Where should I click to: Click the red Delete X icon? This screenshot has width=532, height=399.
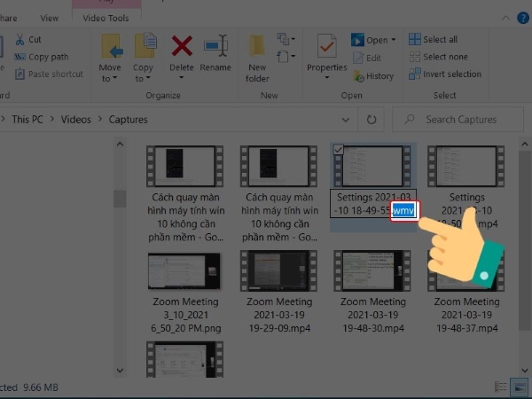pos(182,46)
